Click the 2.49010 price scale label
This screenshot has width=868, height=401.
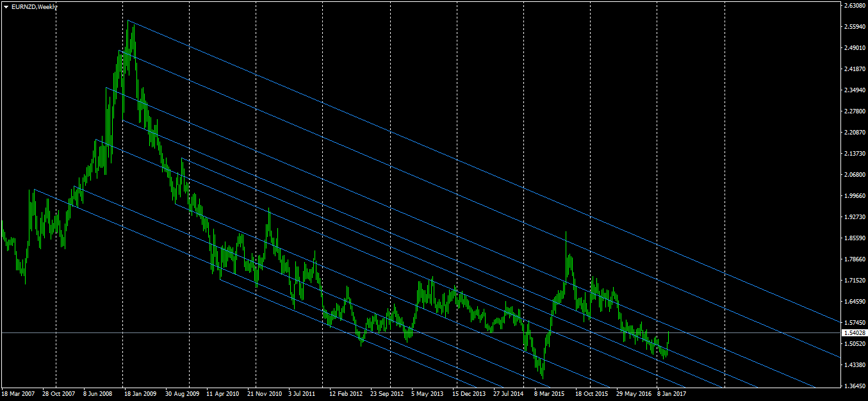coord(855,48)
